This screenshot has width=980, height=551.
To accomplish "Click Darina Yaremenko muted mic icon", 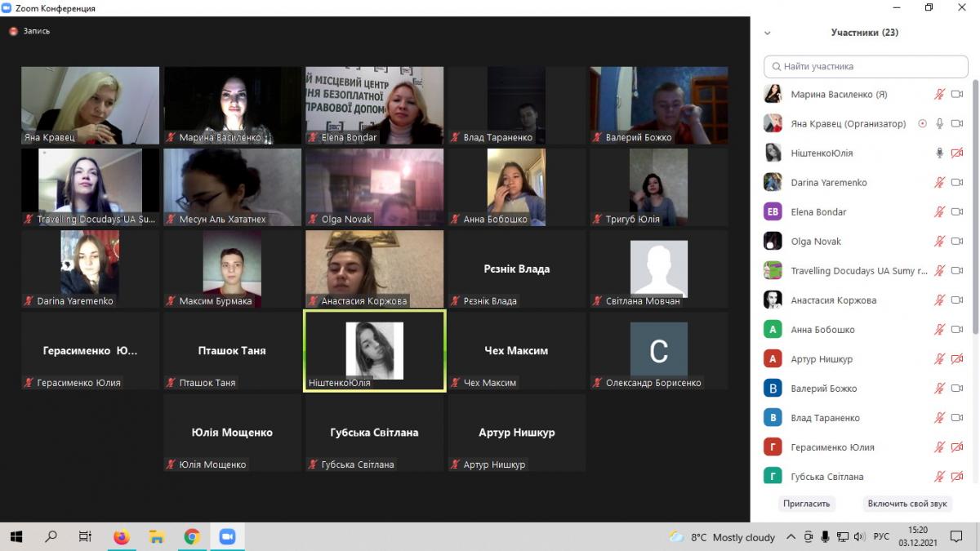I will [940, 183].
